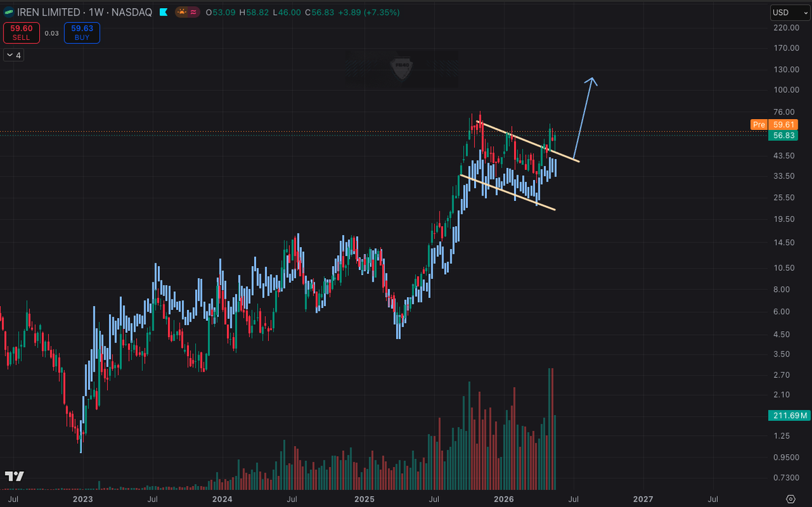Click the orange pre-market sun icon
812x507 pixels.
[x=181, y=12]
